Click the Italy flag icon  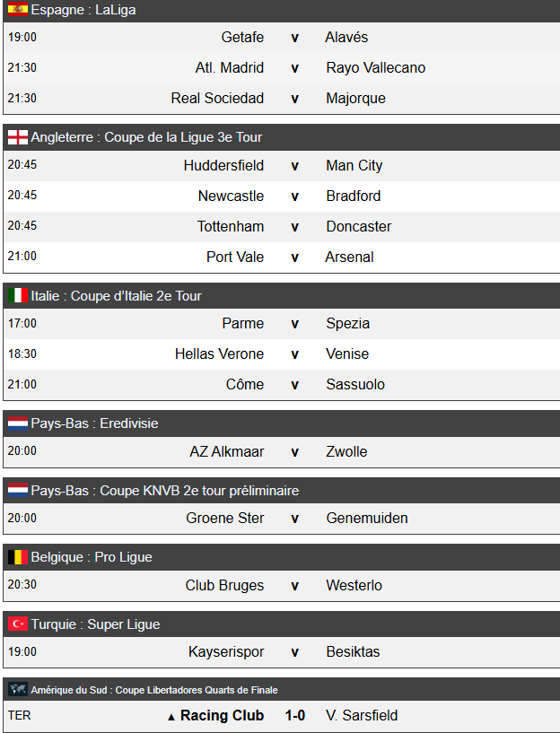pos(18,296)
